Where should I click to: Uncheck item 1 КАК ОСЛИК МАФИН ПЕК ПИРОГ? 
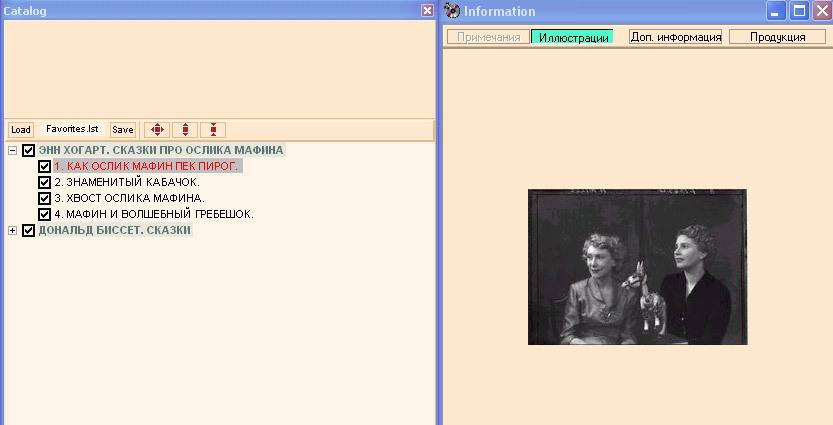(45, 166)
